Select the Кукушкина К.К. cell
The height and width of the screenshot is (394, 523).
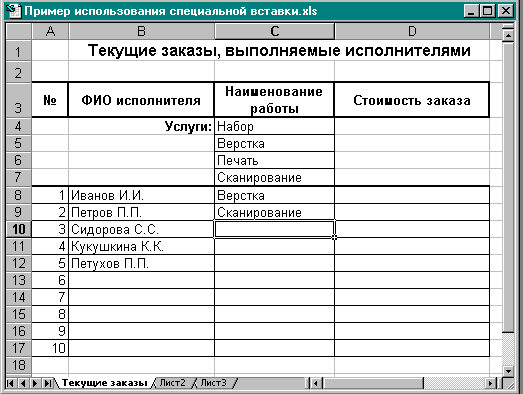pyautogui.click(x=141, y=246)
